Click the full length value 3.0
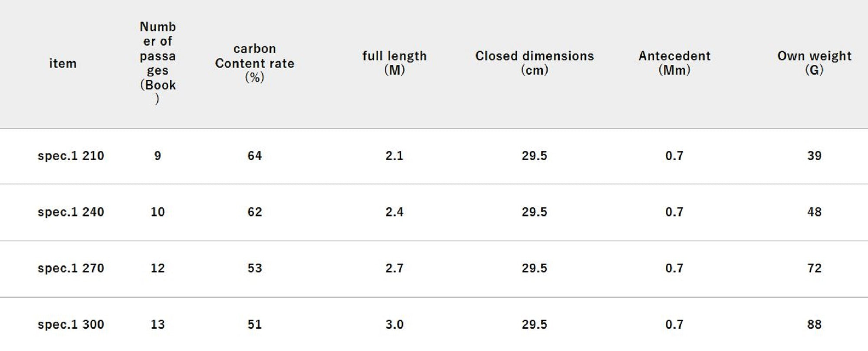Screen dimensions: 868x351 [395, 325]
